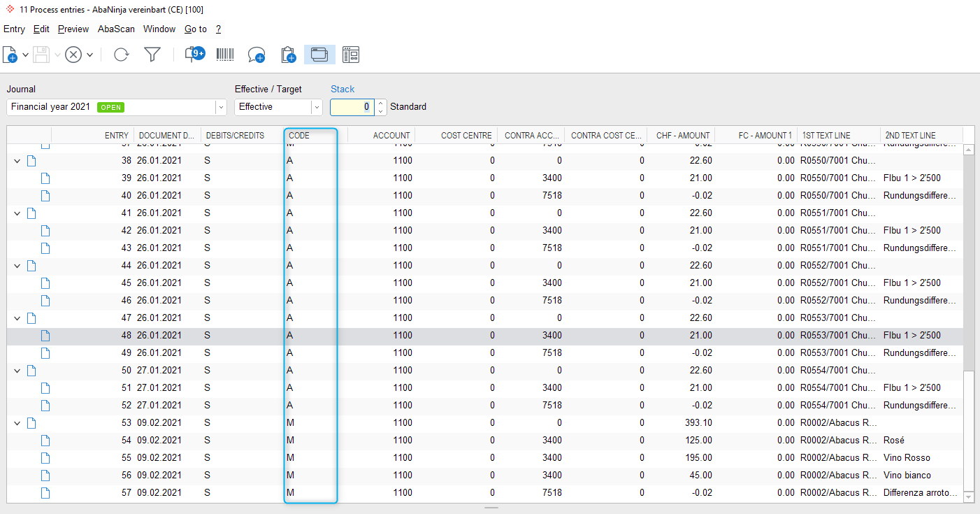The width and height of the screenshot is (980, 514).
Task: Open the Journal financial year dropdown
Action: (221, 107)
